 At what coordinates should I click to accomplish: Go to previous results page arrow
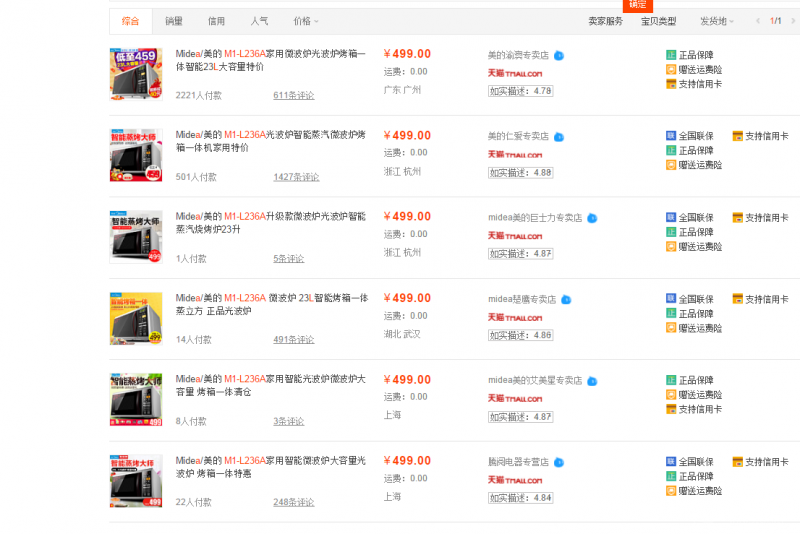coord(758,21)
